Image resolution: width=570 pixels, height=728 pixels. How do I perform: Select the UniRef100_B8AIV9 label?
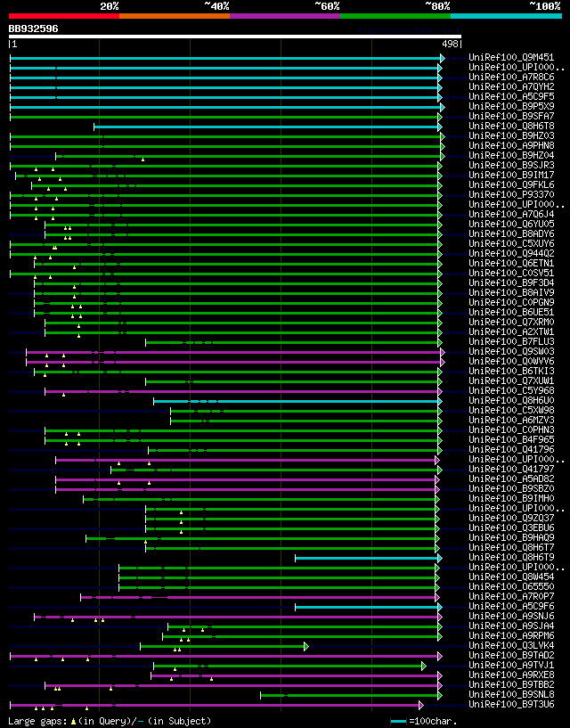point(511,292)
